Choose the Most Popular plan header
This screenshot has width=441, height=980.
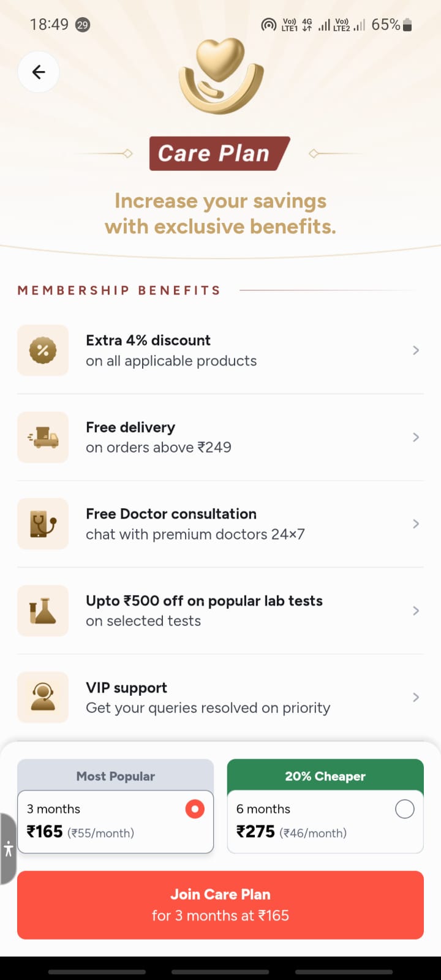(115, 776)
